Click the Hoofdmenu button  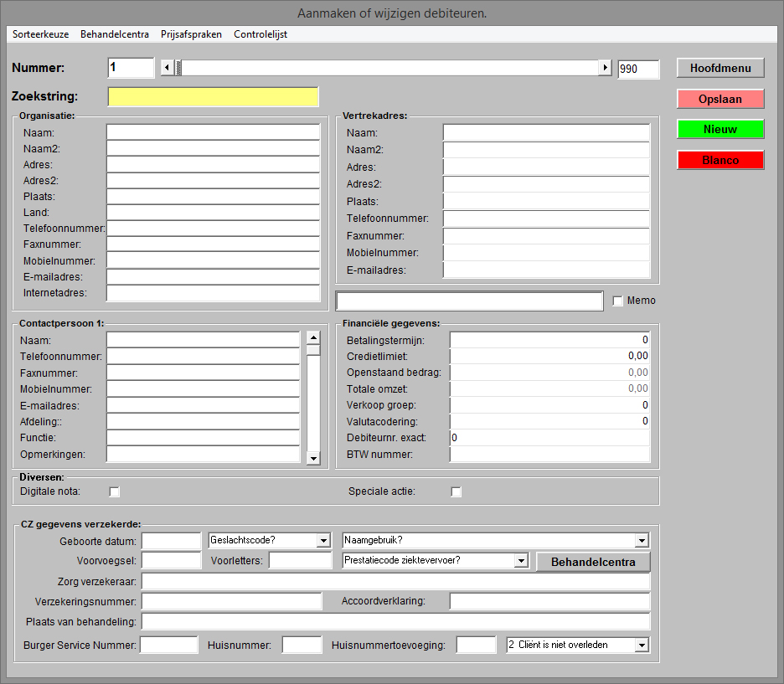click(720, 68)
